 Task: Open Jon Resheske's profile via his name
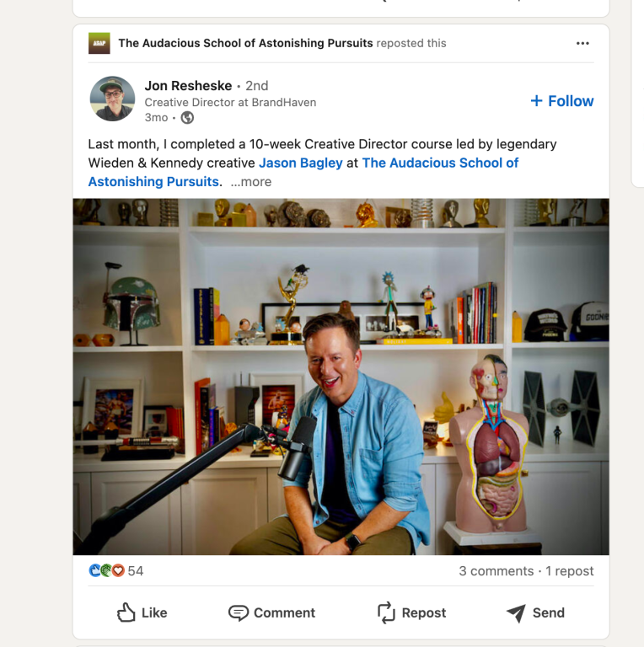tap(189, 85)
